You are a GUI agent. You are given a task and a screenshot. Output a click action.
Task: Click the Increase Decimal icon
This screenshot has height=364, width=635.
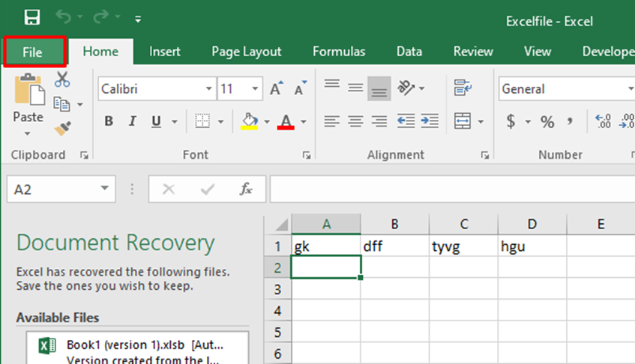[603, 121]
